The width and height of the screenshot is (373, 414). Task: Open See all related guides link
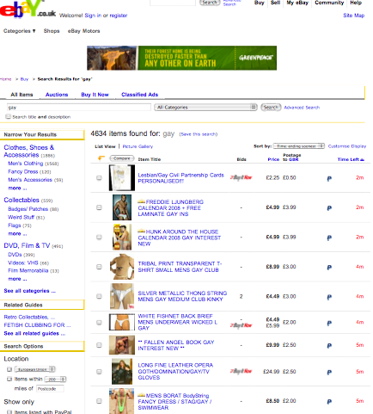coord(34,333)
